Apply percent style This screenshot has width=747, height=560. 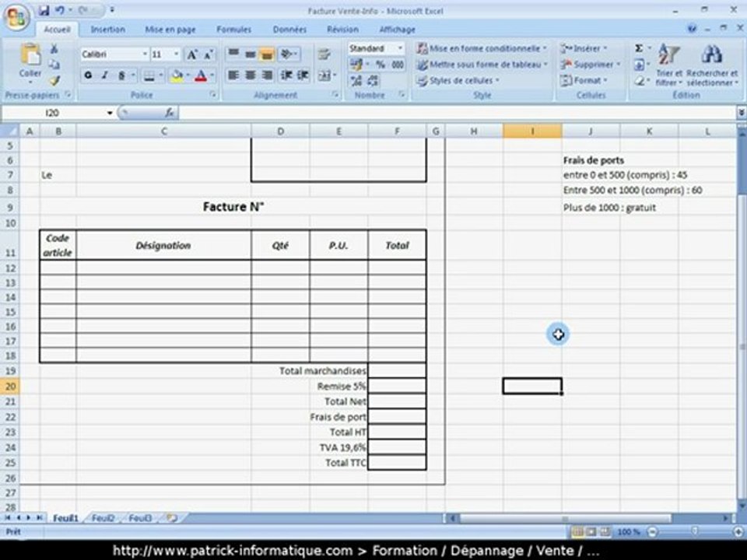pos(381,65)
